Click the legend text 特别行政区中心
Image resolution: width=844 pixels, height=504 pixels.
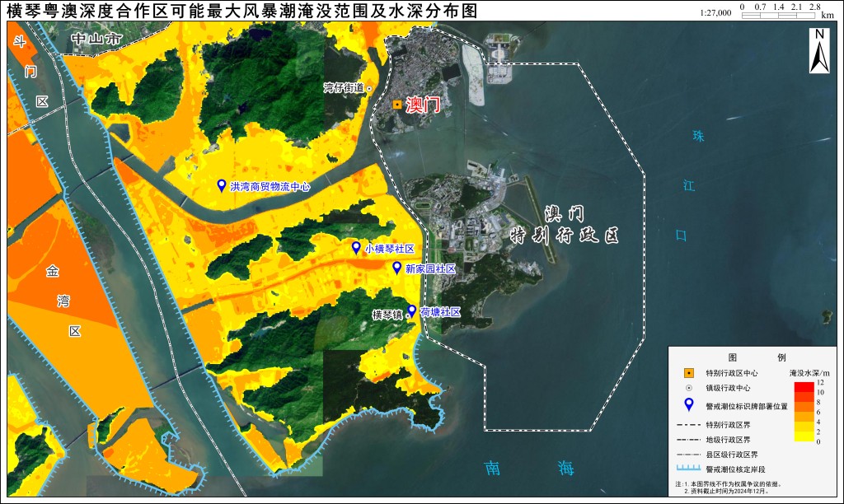[732, 373]
